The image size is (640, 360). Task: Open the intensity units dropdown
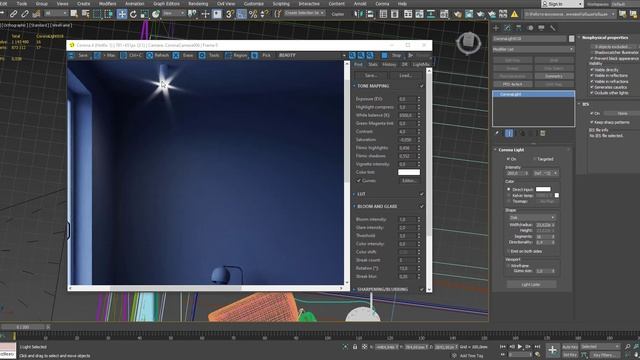pos(546,173)
